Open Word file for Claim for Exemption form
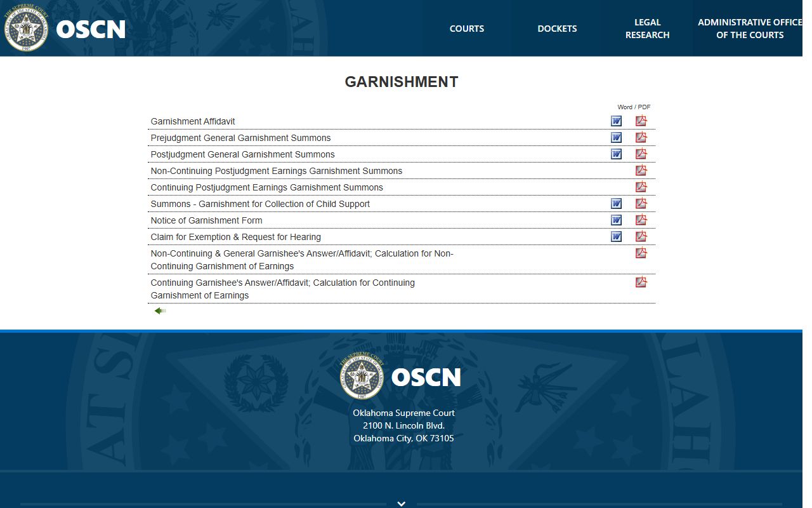 click(616, 237)
